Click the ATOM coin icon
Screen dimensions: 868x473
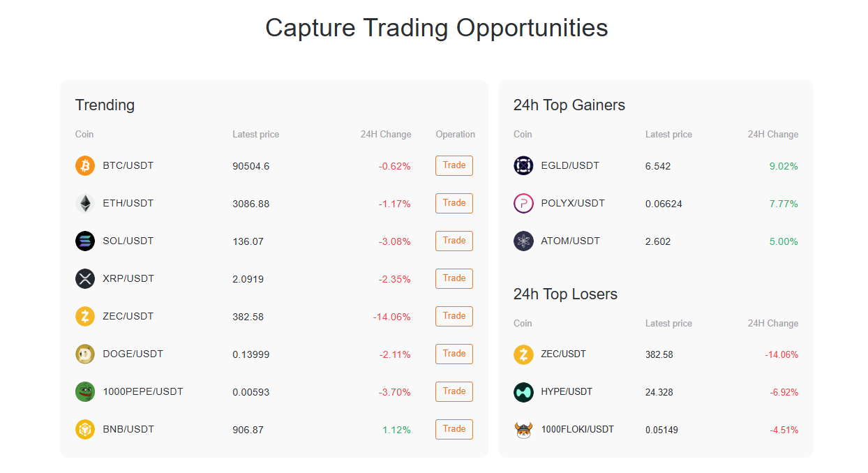(x=523, y=241)
